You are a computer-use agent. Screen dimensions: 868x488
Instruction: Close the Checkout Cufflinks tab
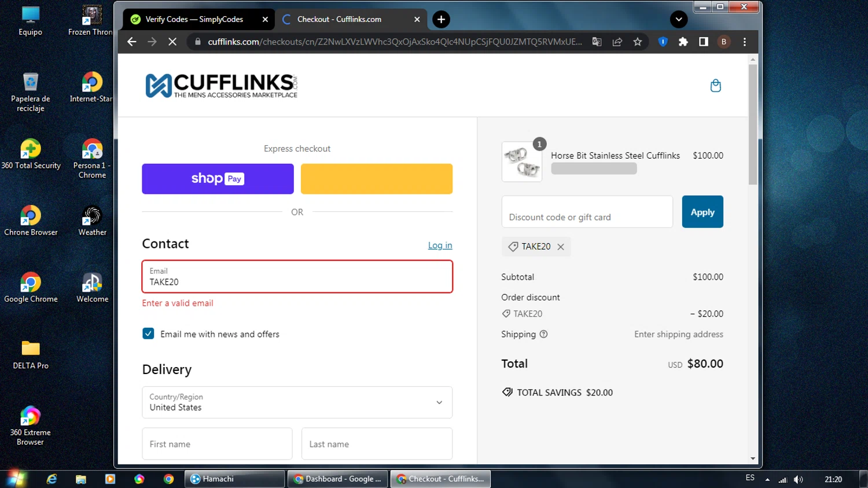(x=417, y=19)
